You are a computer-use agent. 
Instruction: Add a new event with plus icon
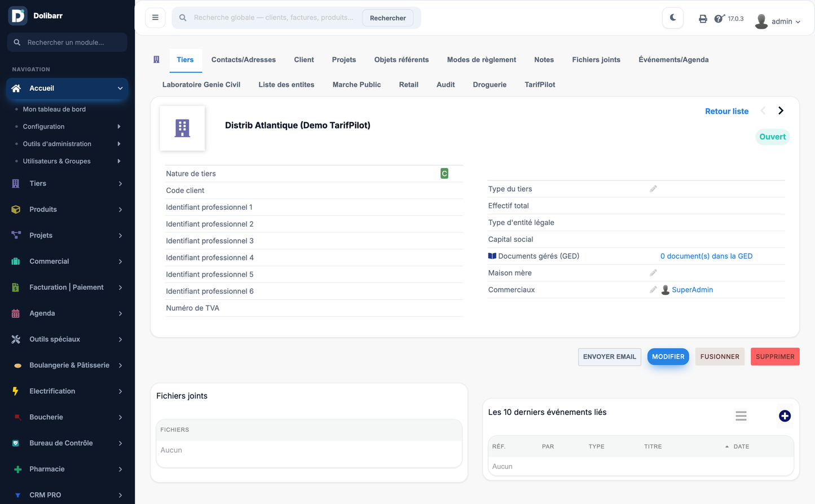(x=785, y=416)
